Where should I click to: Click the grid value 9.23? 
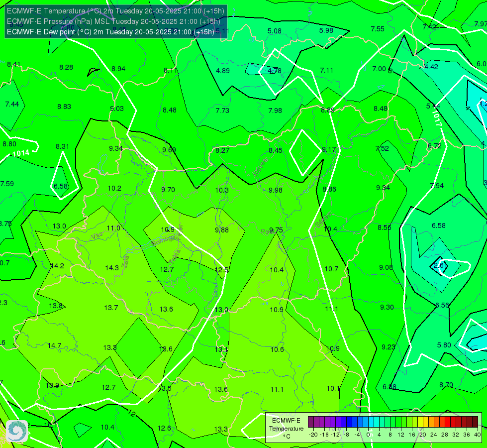[x=388, y=346]
